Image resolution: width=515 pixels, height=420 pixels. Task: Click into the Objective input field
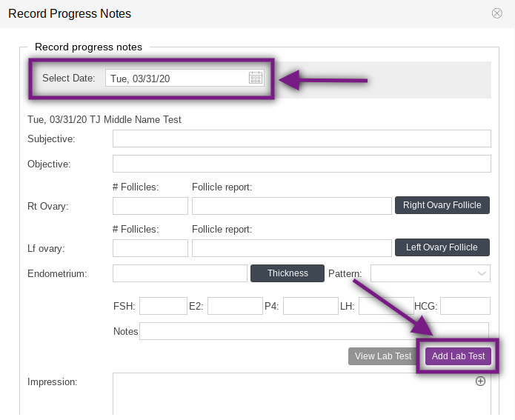[302, 164]
